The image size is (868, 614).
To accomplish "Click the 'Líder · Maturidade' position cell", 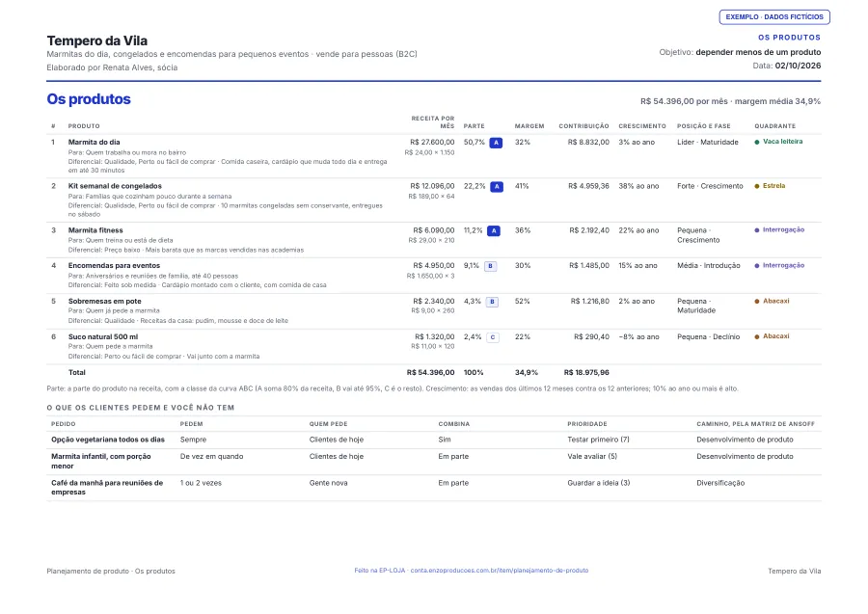I will point(708,142).
